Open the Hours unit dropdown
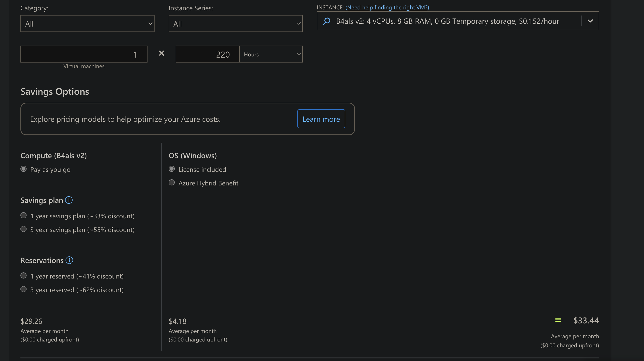This screenshot has width=644, height=361. point(271,54)
